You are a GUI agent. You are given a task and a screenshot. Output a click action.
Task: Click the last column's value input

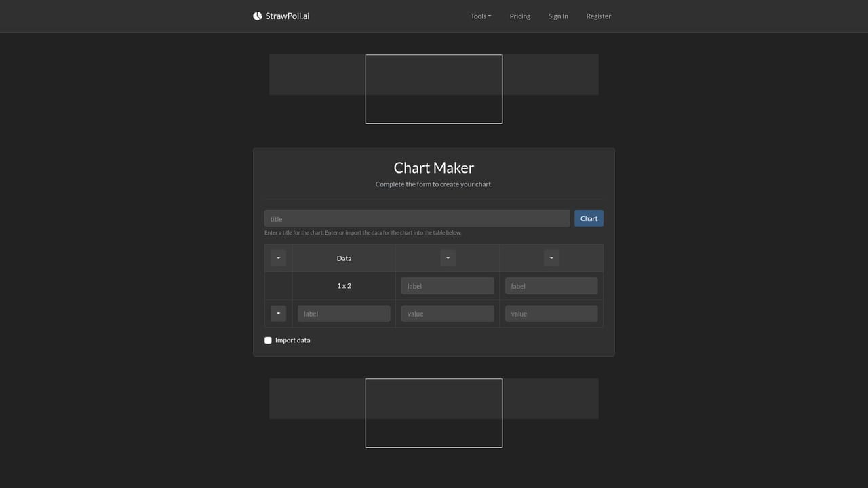pos(551,314)
